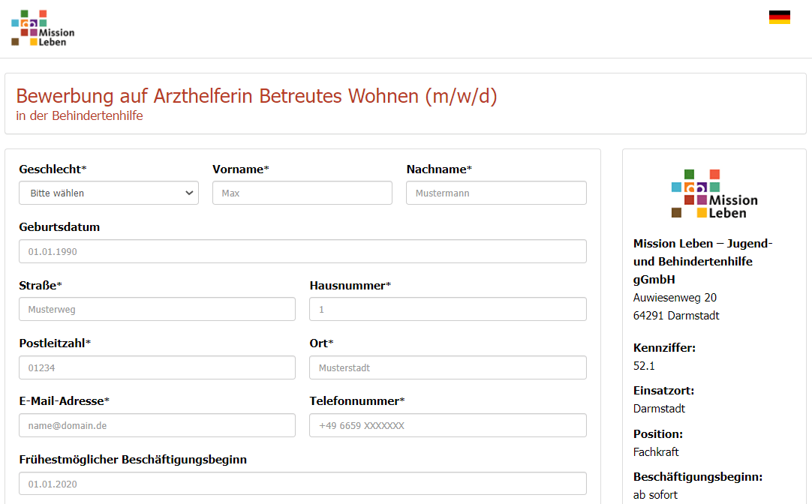This screenshot has width=812, height=504.
Task: Focus the Telefonnummer input field
Action: tap(447, 425)
